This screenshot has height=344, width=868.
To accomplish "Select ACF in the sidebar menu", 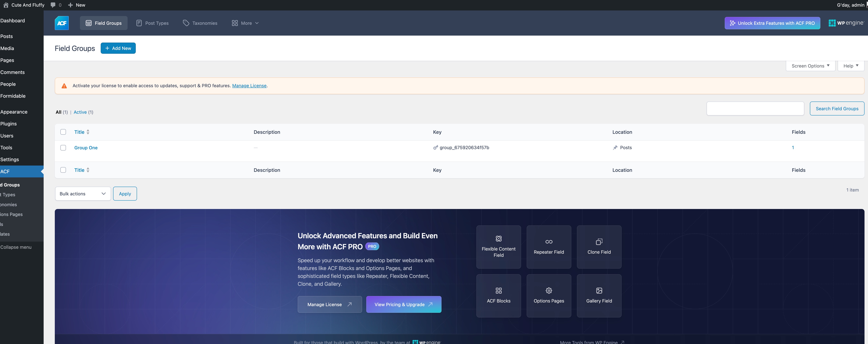I will (22, 171).
